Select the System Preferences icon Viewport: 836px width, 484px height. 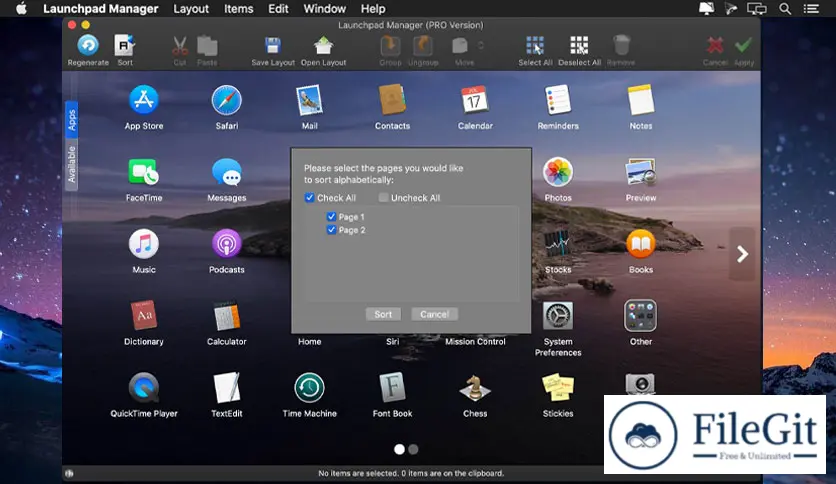point(558,316)
